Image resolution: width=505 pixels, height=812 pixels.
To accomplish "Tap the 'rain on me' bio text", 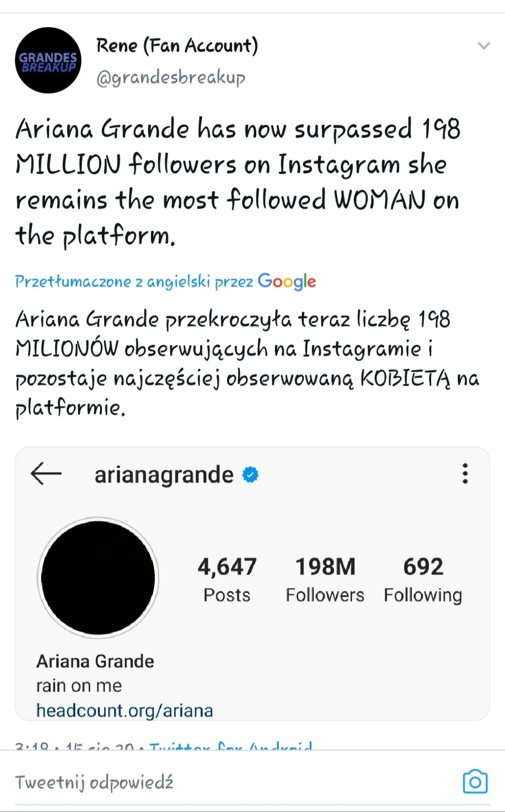I will 79,686.
